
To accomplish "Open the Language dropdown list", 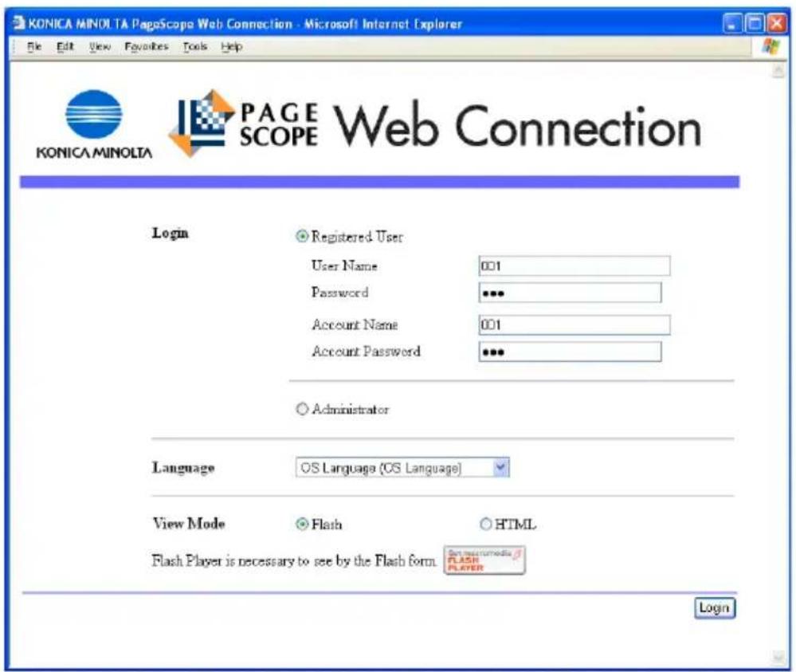I will point(402,467).
